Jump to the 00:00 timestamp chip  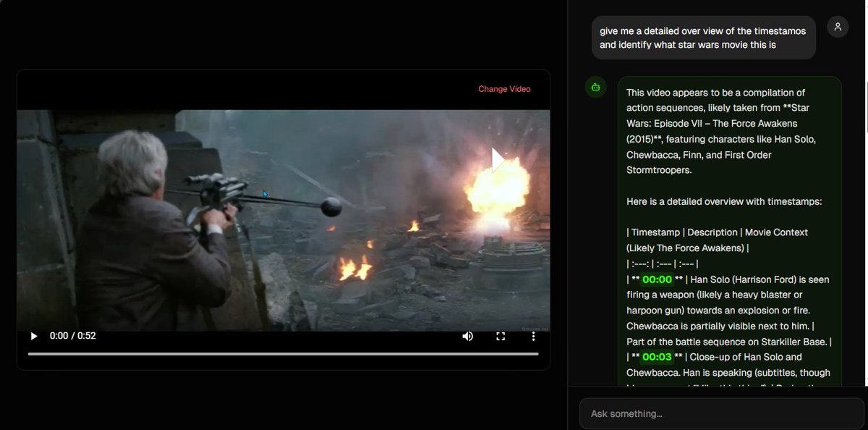tap(657, 279)
